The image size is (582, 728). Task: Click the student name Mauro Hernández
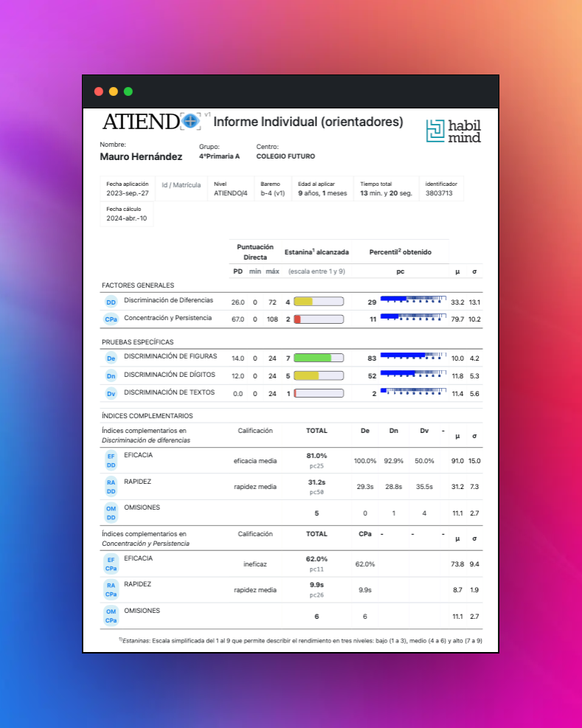[x=141, y=157]
